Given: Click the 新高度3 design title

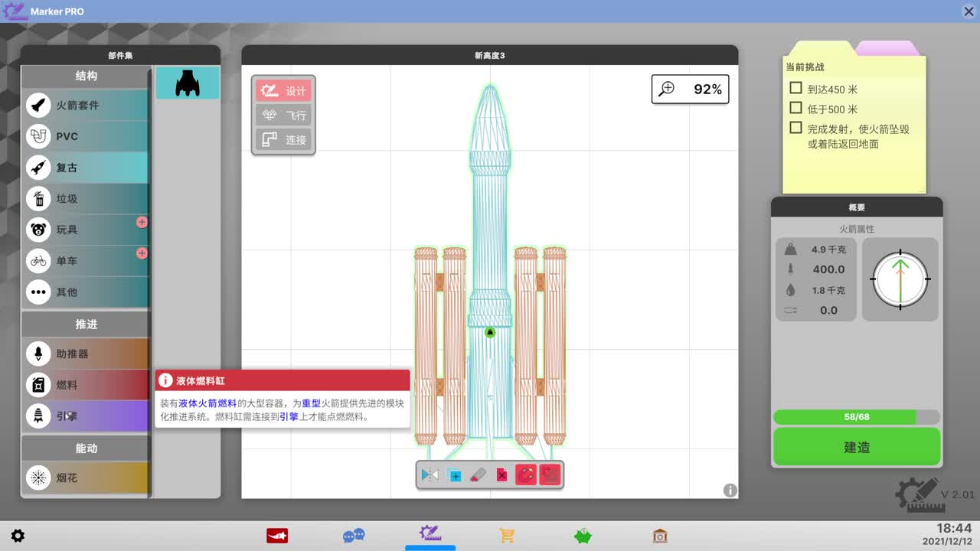Looking at the screenshot, I should pos(490,55).
